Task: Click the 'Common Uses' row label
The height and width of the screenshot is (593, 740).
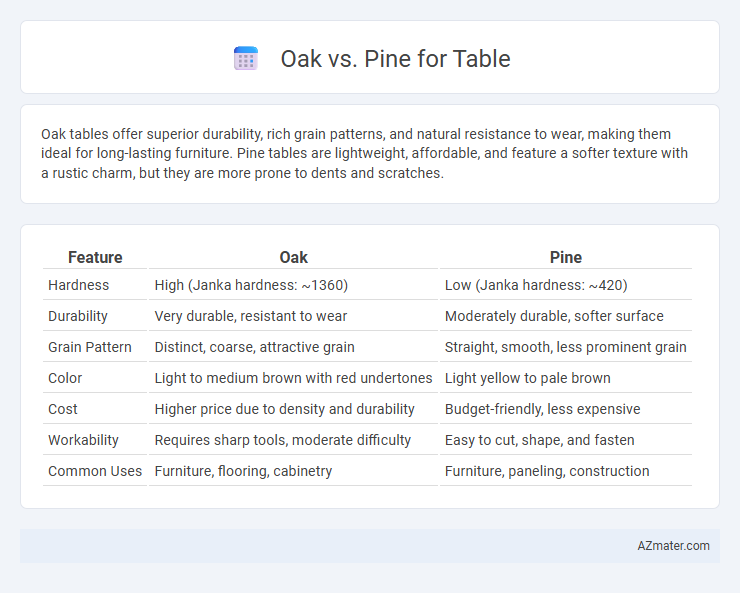Action: (x=95, y=471)
